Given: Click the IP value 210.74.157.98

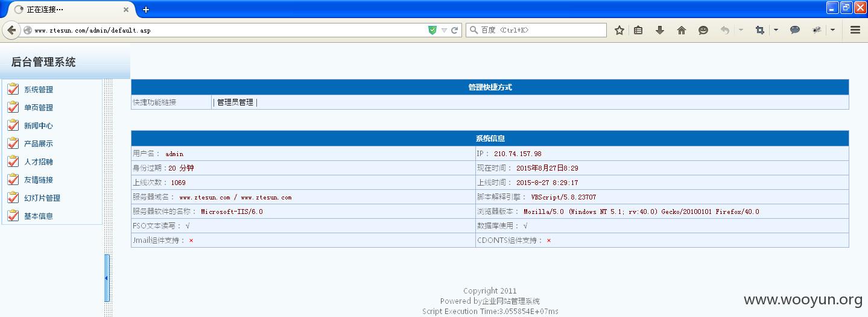Looking at the screenshot, I should pos(518,154).
